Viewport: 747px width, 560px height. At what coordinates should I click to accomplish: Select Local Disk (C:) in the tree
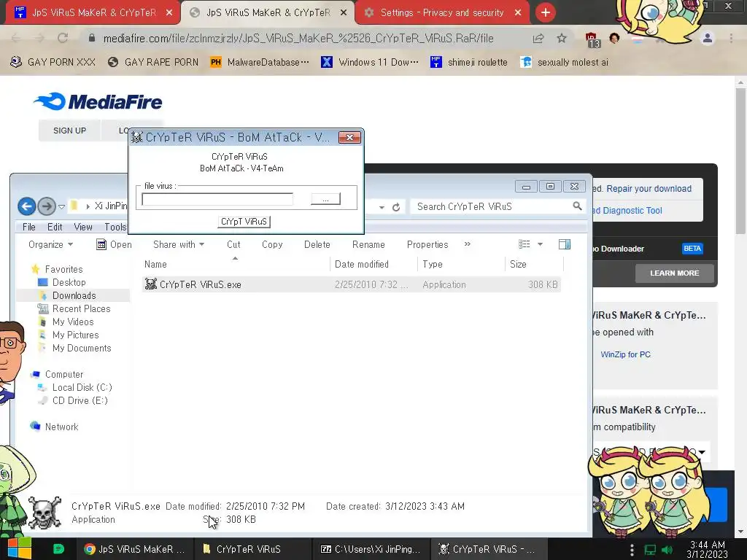pyautogui.click(x=82, y=388)
